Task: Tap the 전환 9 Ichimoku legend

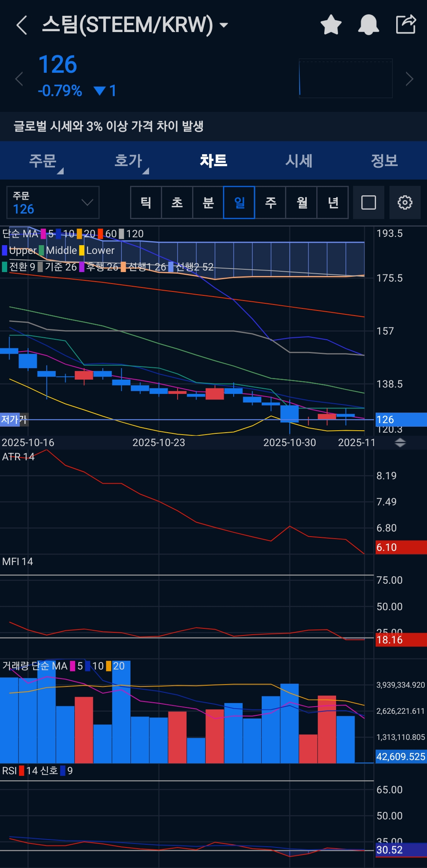Action: pos(19,267)
